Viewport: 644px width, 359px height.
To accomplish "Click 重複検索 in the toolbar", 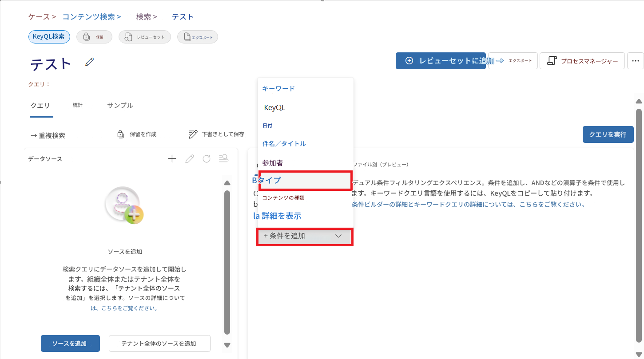I will [48, 135].
